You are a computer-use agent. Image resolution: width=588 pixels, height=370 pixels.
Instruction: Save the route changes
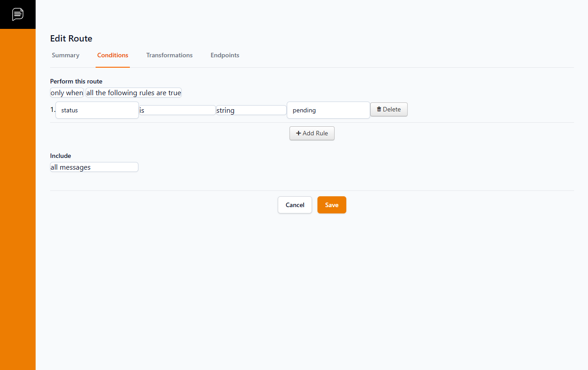[331, 205]
